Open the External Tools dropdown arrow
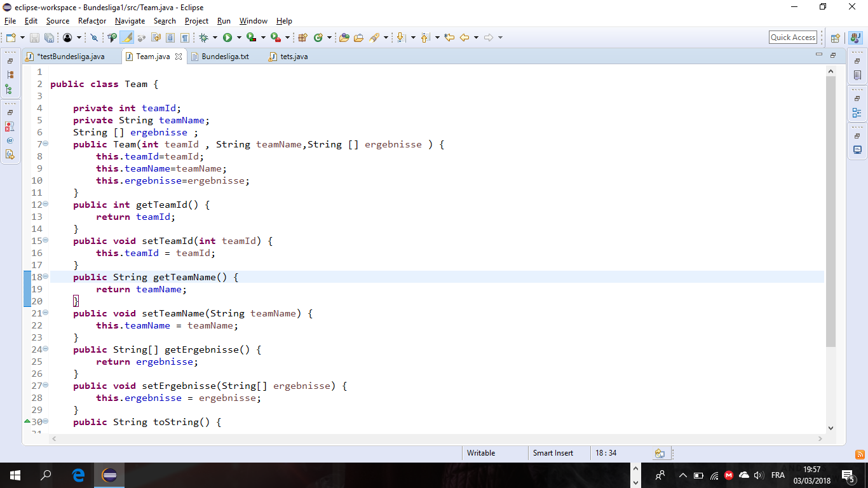Screen dimensions: 868x488 click(x=287, y=37)
